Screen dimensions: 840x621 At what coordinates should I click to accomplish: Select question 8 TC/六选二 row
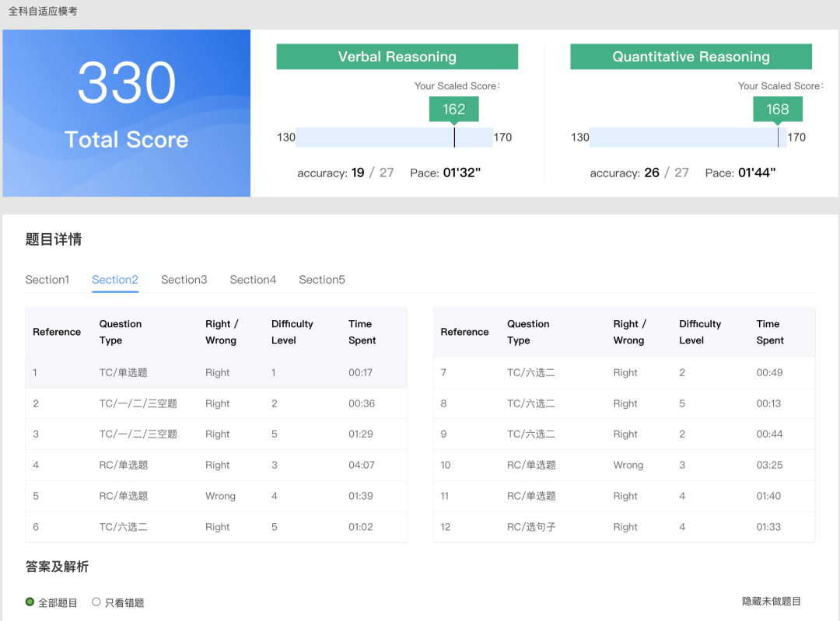[x=624, y=403]
